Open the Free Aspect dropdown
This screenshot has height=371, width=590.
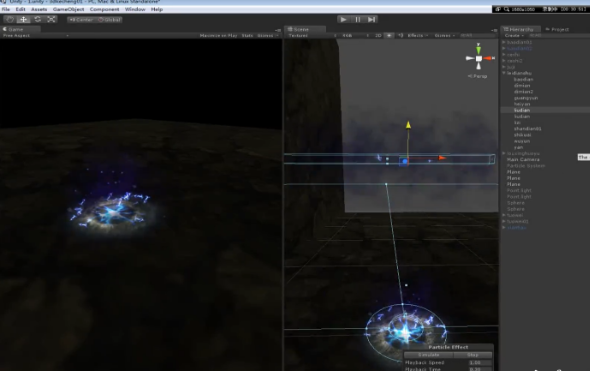tap(36, 35)
